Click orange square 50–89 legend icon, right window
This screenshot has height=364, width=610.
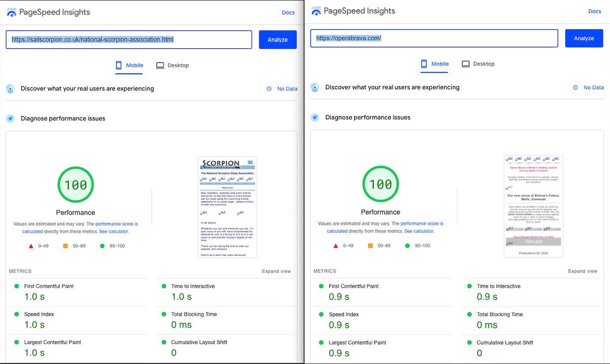point(370,246)
